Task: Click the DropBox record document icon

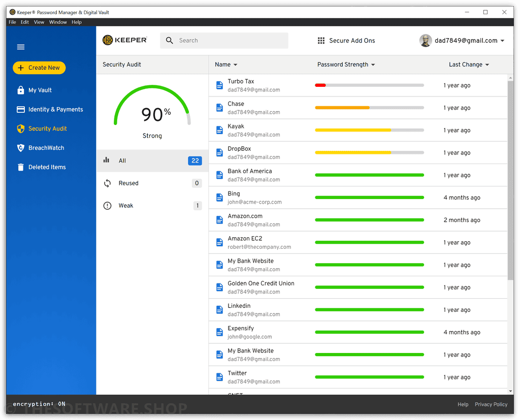Action: coord(219,152)
